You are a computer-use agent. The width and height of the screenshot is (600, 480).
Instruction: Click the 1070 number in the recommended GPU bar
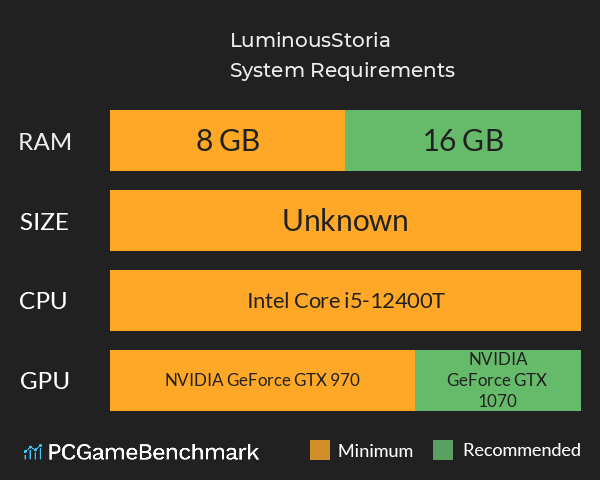[497, 400]
